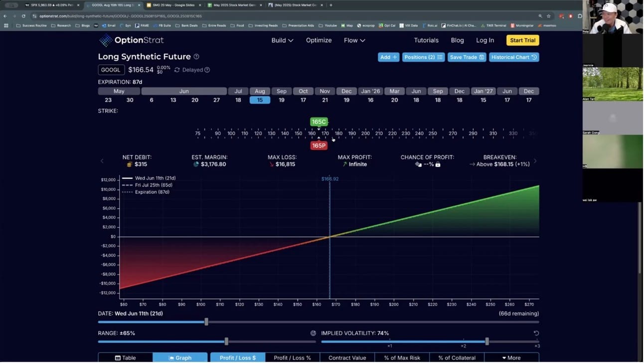This screenshot has width=644, height=363.
Task: Click the auto-range icon left of Implied Volatility
Action: (313, 333)
